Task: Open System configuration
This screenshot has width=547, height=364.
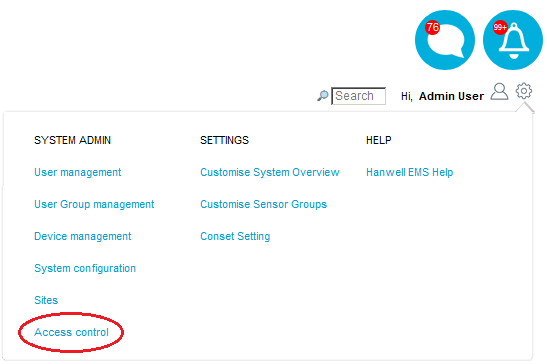Action: (85, 268)
